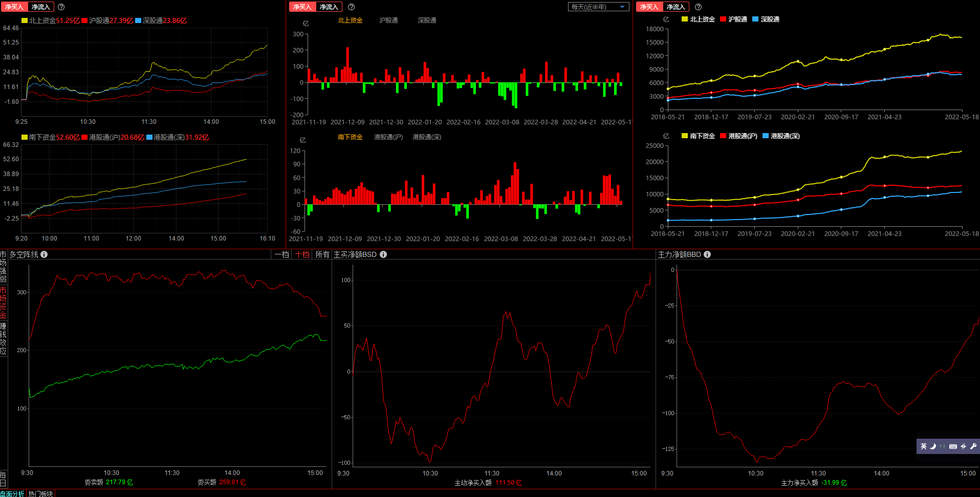Image resolution: width=980 pixels, height=497 pixels.
Task: Click the 英 language indicator in the IME toolbar
Action: [923, 446]
